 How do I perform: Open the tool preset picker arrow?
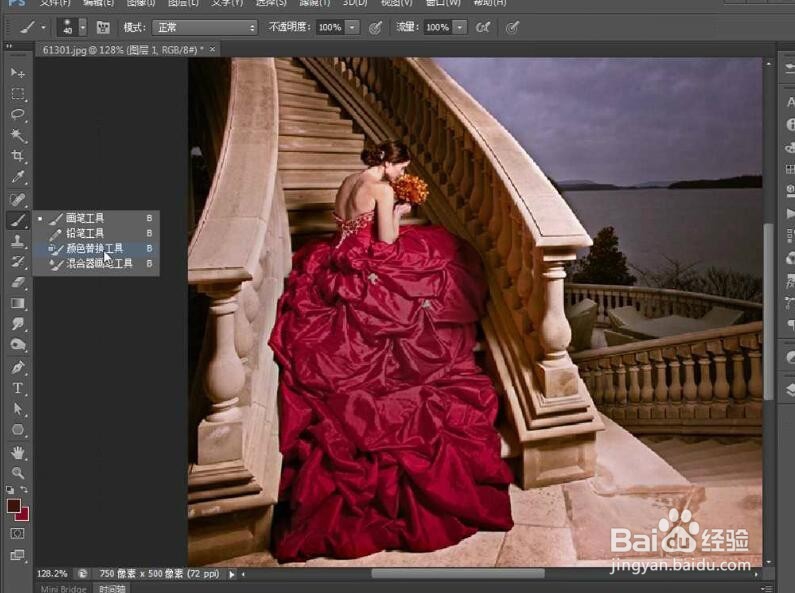[x=43, y=27]
